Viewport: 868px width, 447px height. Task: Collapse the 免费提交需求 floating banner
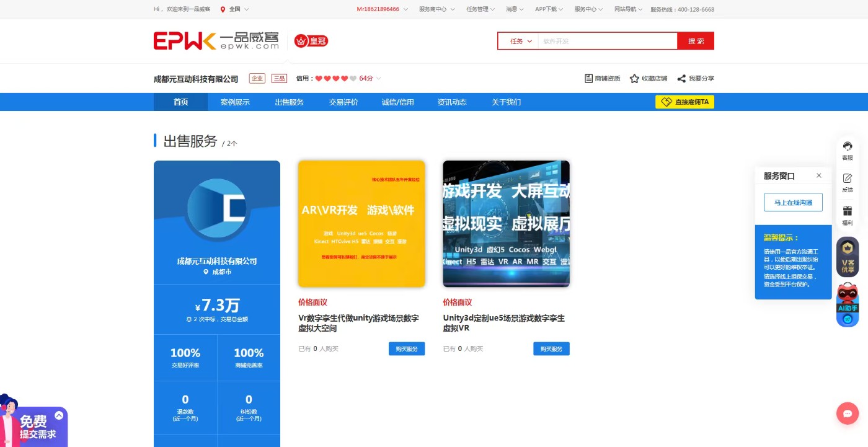(59, 415)
